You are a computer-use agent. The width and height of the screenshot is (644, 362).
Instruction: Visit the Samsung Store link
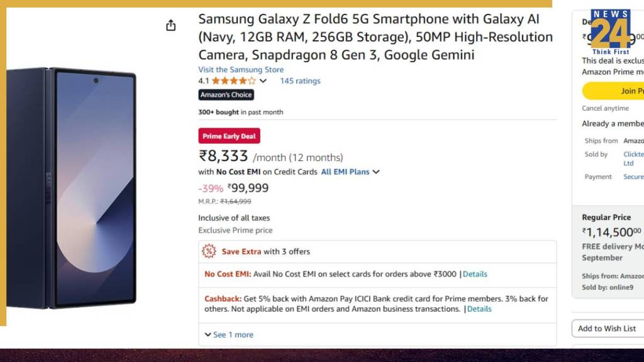tap(241, 70)
